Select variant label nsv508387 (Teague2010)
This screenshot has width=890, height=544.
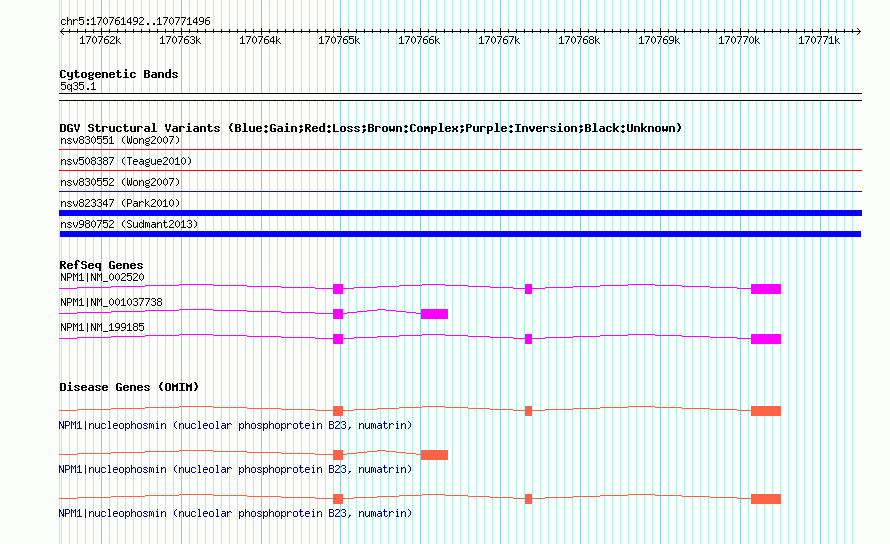pyautogui.click(x=126, y=161)
